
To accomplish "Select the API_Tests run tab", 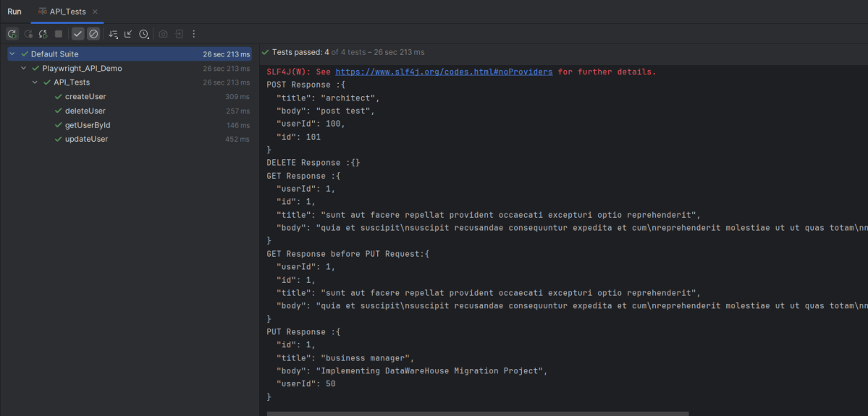I will (x=69, y=12).
